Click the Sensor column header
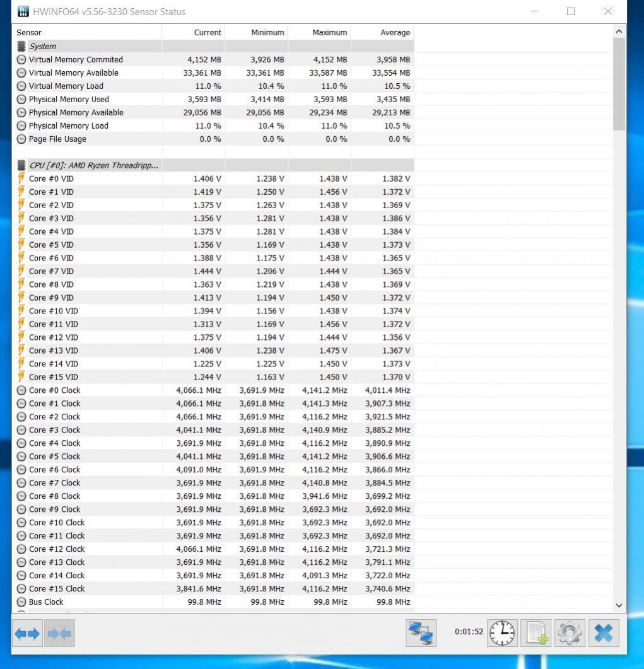This screenshot has width=644, height=669. pos(87,32)
